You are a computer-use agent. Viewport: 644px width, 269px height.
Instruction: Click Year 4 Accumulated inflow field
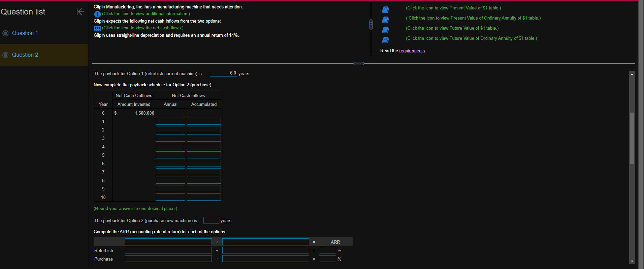click(204, 147)
